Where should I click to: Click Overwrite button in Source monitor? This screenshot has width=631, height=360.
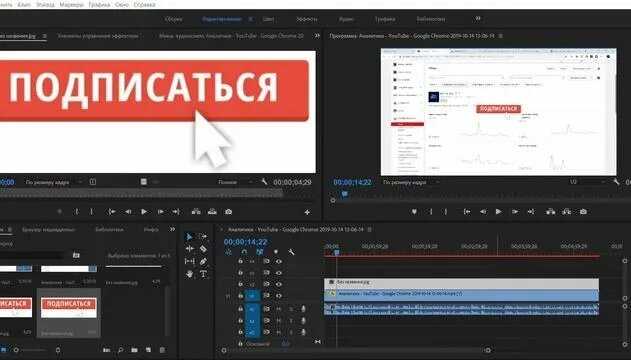[212, 212]
